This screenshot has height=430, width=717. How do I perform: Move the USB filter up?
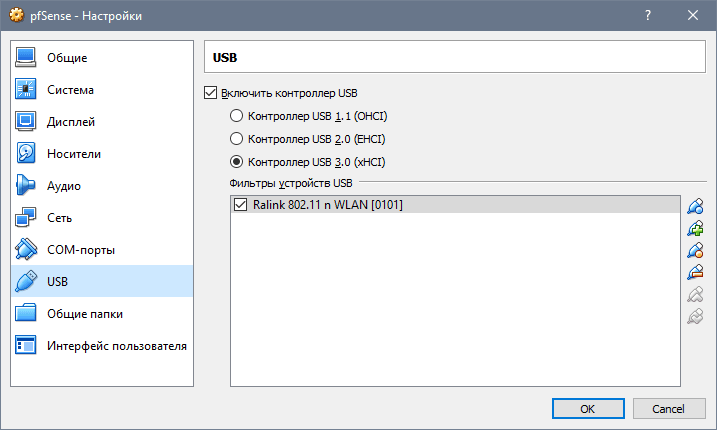[x=695, y=294]
